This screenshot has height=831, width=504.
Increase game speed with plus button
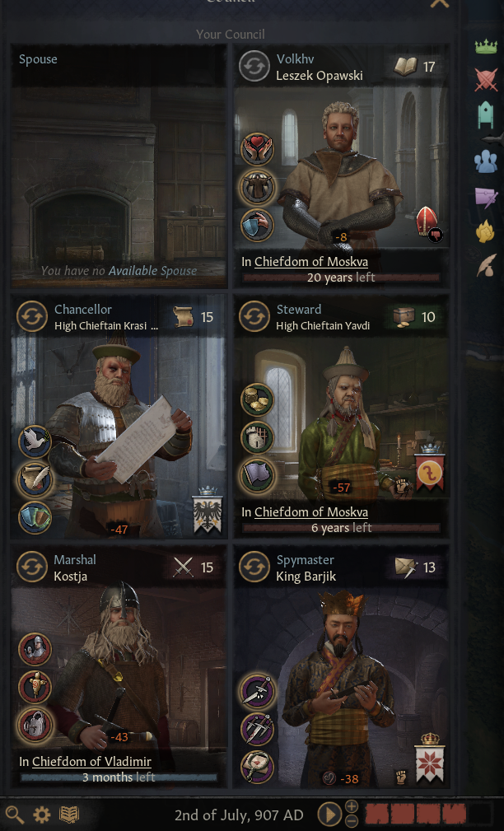(x=352, y=806)
